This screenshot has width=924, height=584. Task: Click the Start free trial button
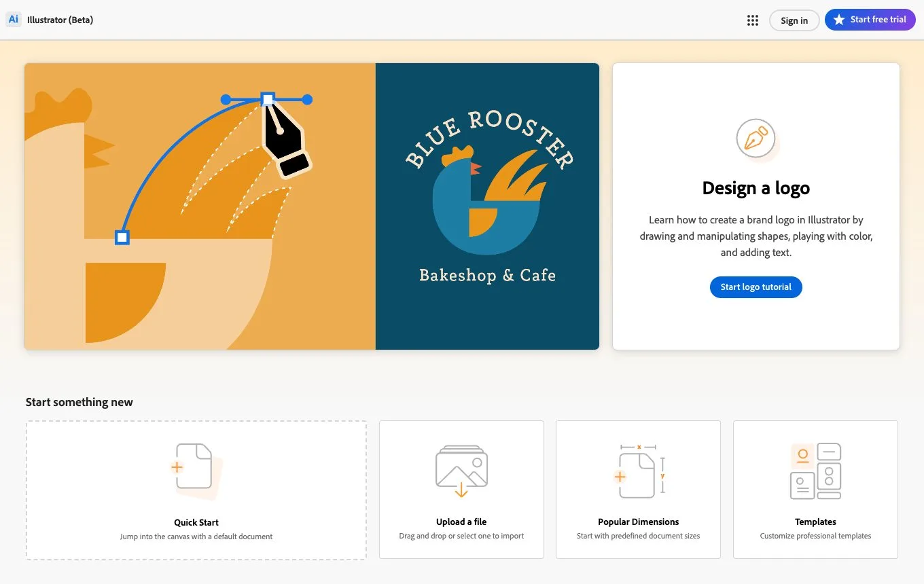(x=870, y=20)
